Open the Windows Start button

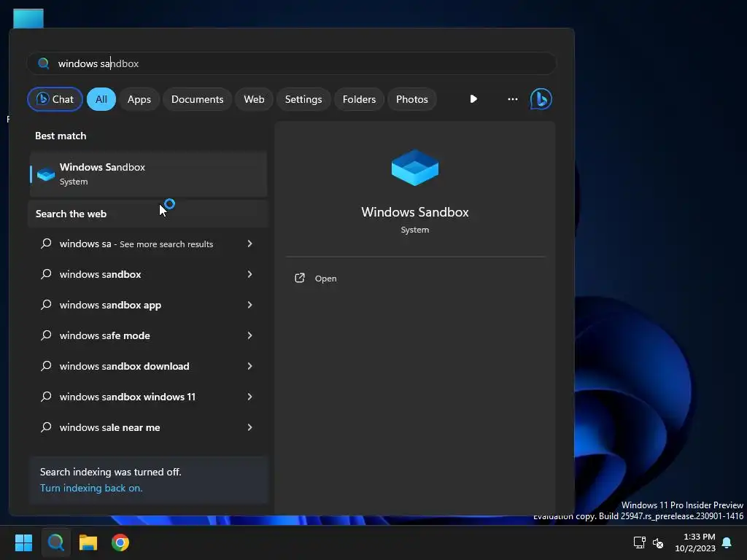23,542
